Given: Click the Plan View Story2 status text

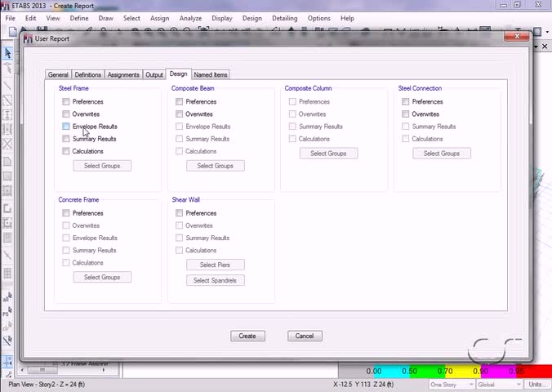Looking at the screenshot, I should point(47,385).
